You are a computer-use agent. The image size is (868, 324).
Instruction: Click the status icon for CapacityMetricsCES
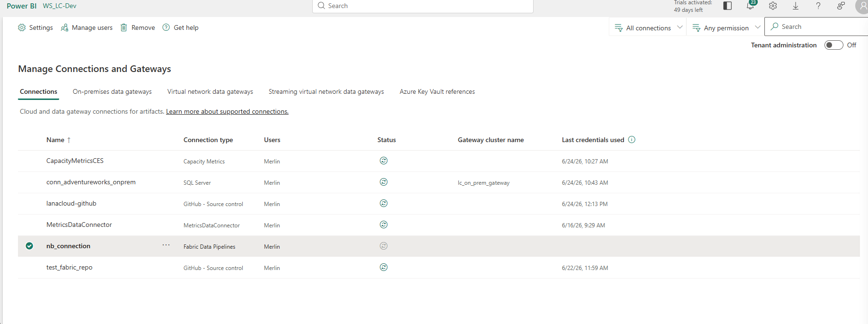click(384, 161)
